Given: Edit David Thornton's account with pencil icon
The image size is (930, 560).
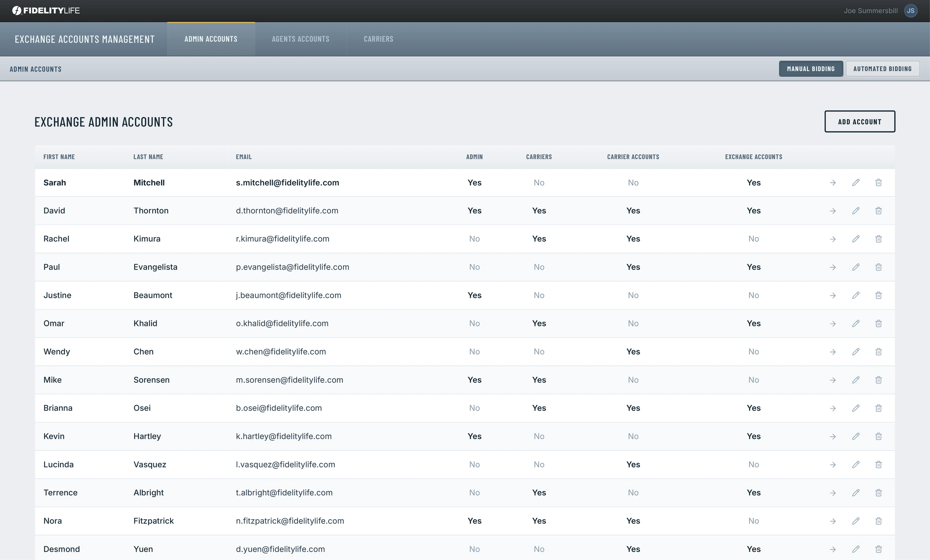Looking at the screenshot, I should 856,211.
